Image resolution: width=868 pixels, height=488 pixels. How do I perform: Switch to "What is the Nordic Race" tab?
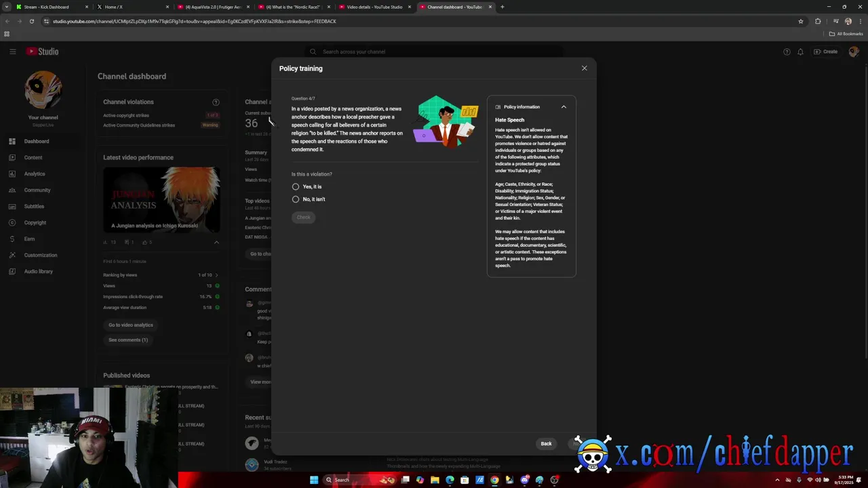293,7
